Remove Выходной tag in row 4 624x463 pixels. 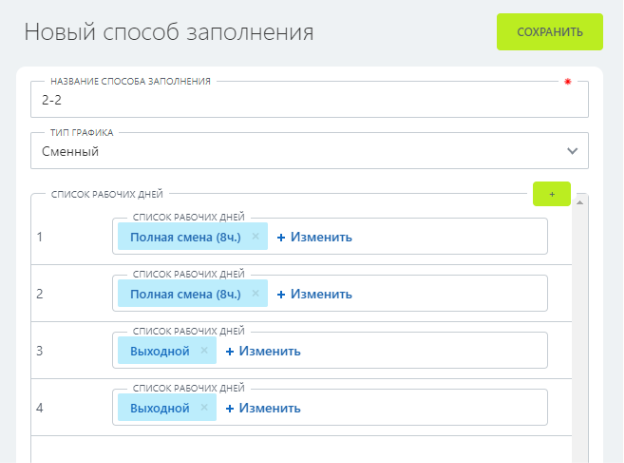[204, 408]
